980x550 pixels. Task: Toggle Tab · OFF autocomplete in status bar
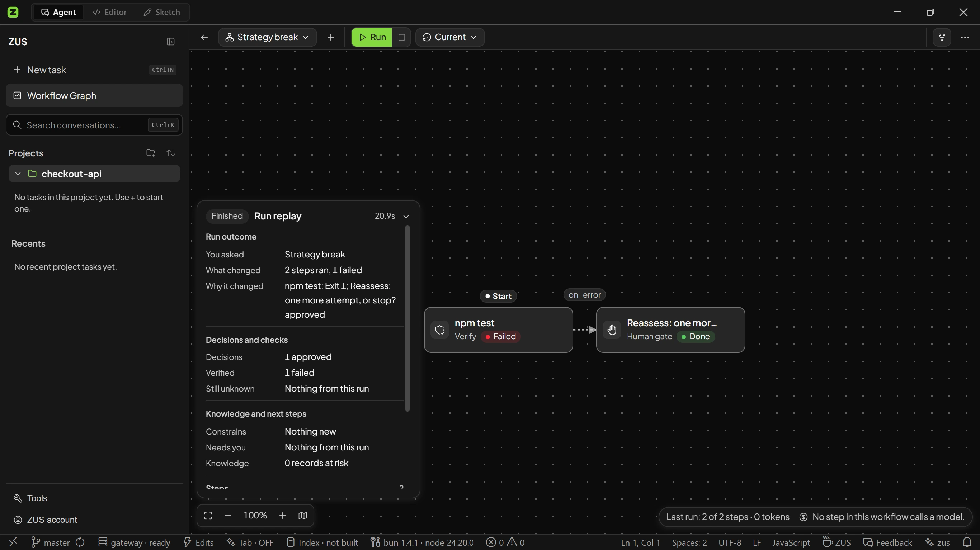250,542
